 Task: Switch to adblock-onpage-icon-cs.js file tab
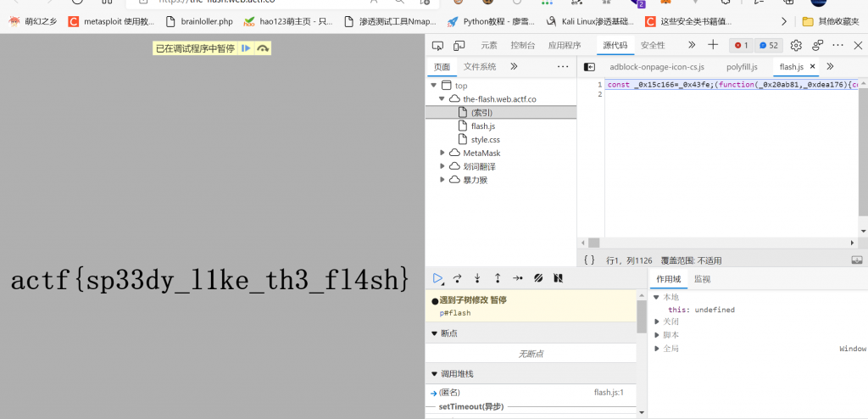click(x=657, y=67)
